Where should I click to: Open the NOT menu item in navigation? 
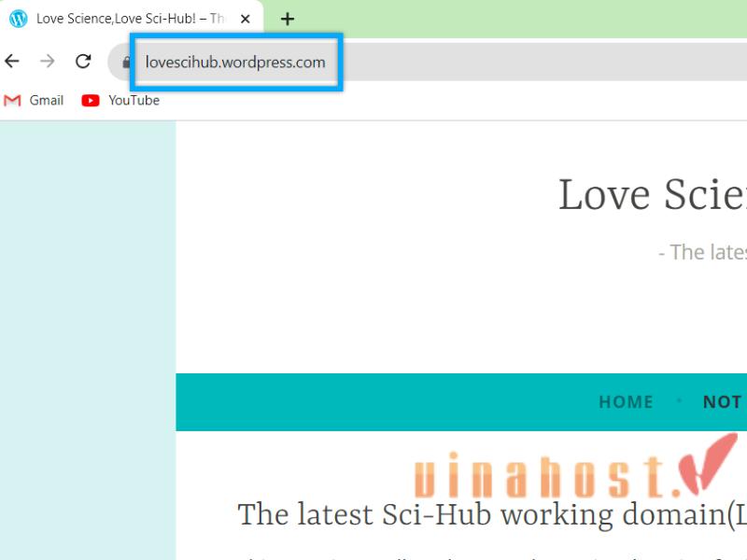(722, 402)
